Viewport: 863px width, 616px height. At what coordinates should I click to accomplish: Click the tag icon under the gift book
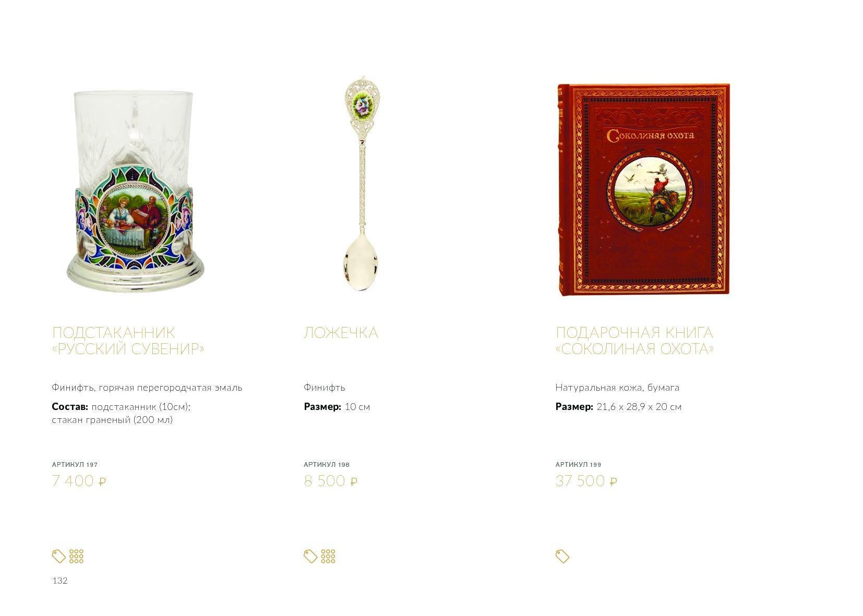pyautogui.click(x=562, y=557)
